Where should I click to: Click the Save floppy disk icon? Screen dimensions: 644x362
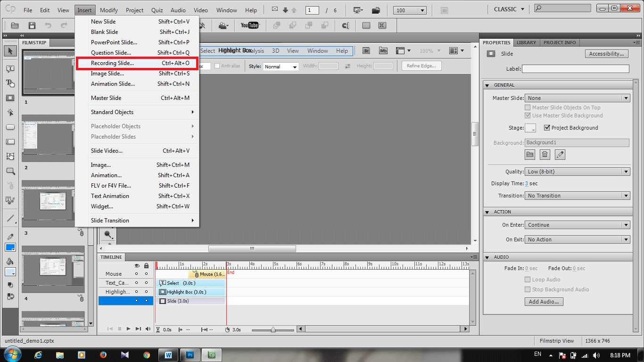32,25
